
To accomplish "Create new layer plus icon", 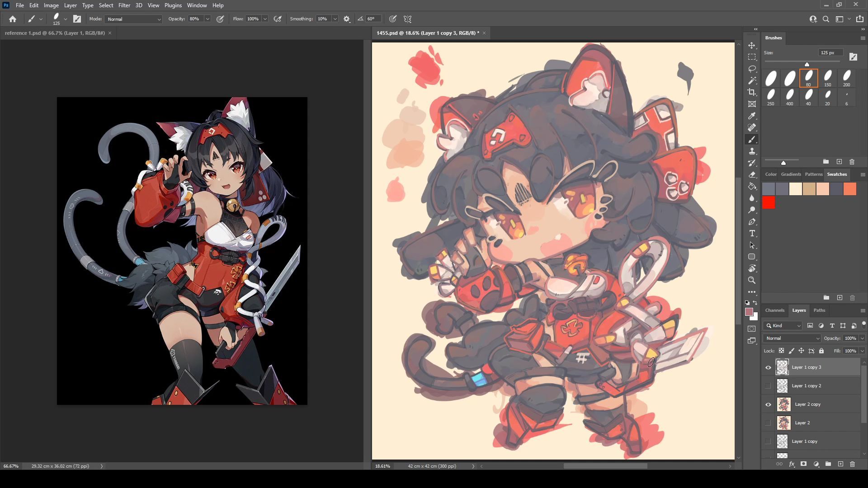I will [840, 464].
